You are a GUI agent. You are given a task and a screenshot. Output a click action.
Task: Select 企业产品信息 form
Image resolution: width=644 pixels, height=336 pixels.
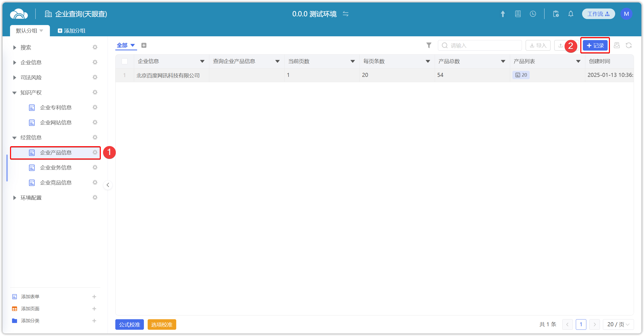pos(56,152)
